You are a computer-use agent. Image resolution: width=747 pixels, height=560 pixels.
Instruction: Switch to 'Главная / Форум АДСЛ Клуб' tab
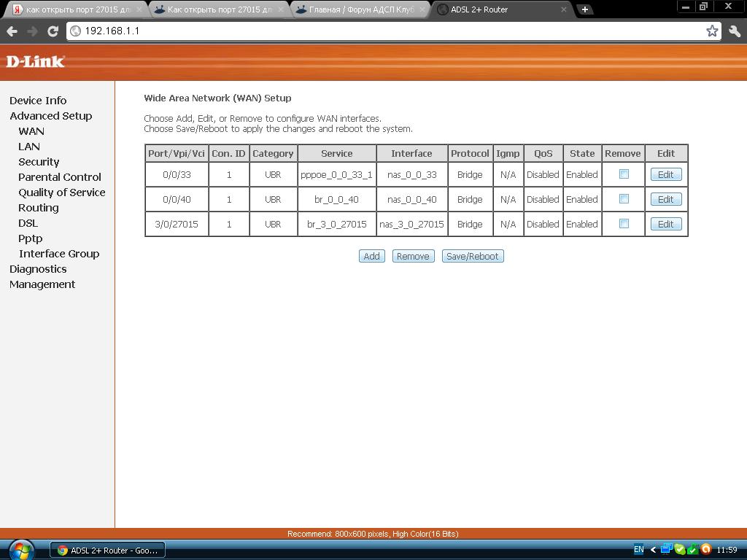[360, 9]
